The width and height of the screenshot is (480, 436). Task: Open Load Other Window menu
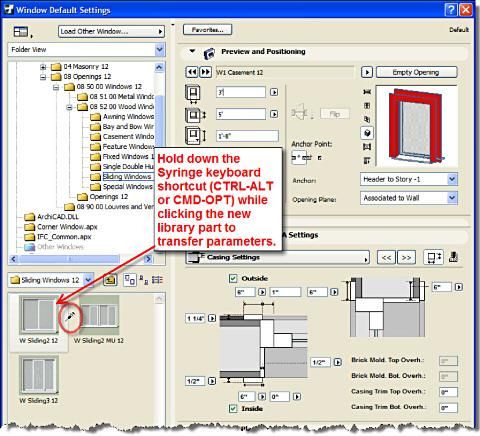coord(111,32)
